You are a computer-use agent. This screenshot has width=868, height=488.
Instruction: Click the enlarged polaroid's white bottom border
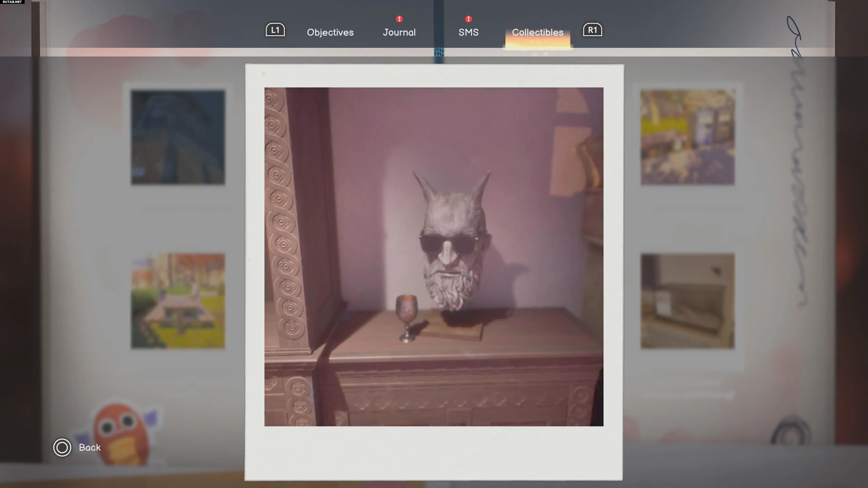click(x=434, y=453)
